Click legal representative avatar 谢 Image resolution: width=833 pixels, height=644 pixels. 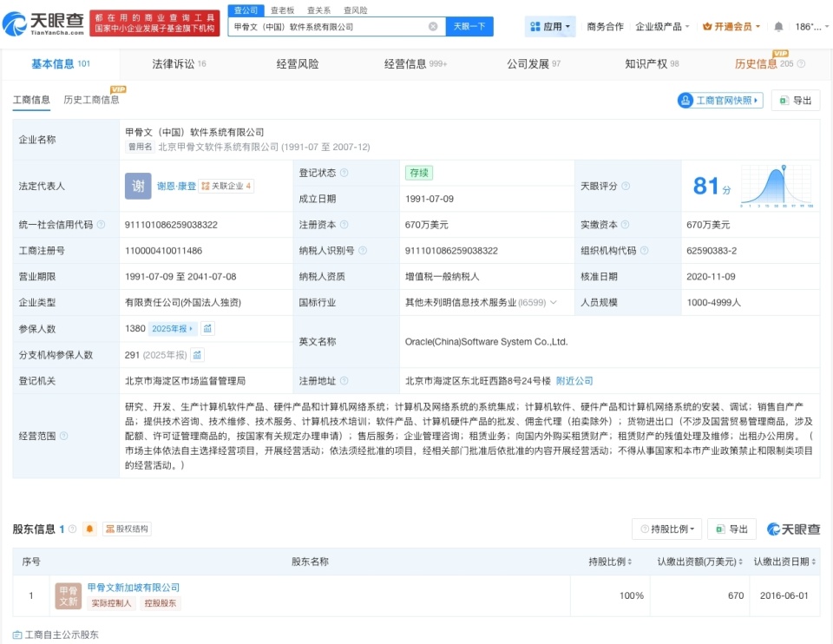click(x=138, y=186)
